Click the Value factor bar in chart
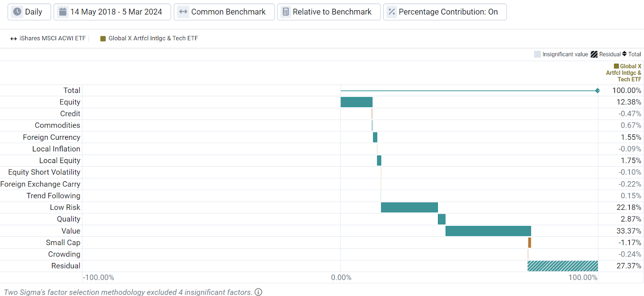 click(488, 231)
